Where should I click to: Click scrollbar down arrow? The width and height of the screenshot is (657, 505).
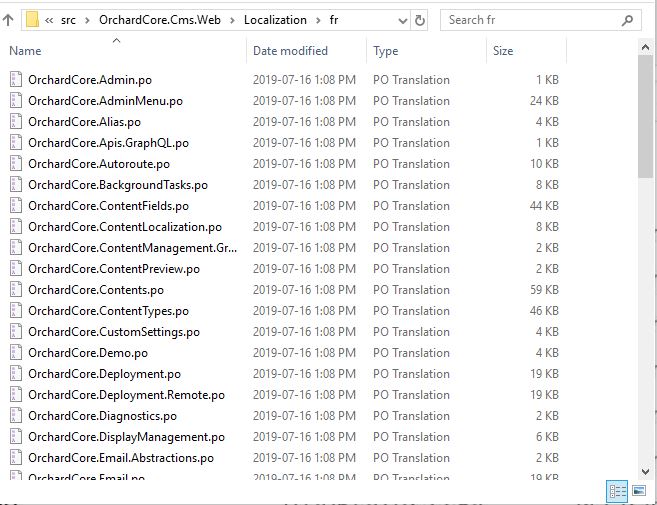[x=645, y=471]
